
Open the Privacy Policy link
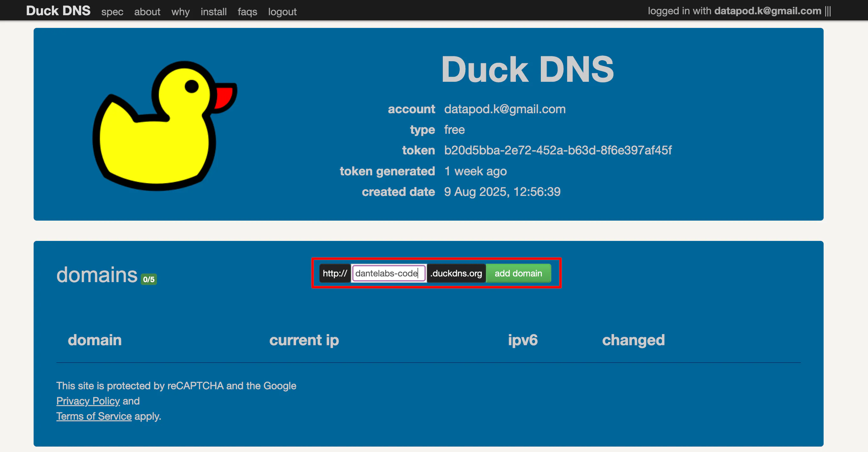88,401
